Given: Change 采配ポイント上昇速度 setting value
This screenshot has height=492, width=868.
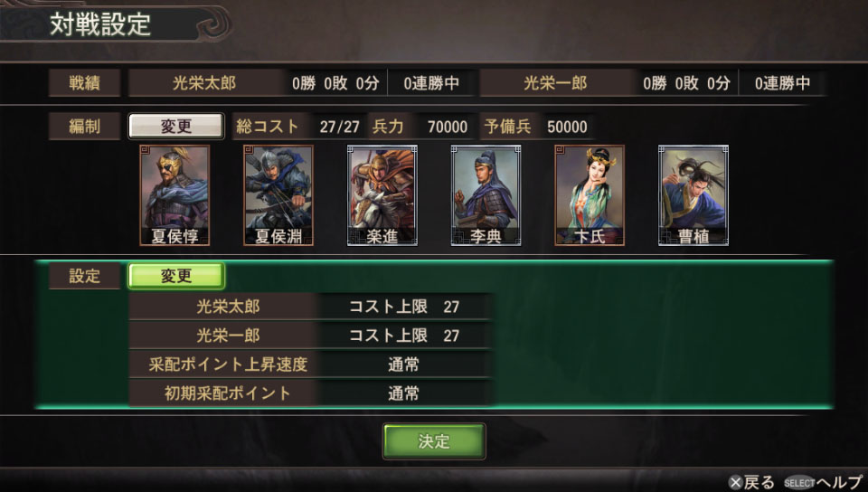Looking at the screenshot, I should 403,364.
